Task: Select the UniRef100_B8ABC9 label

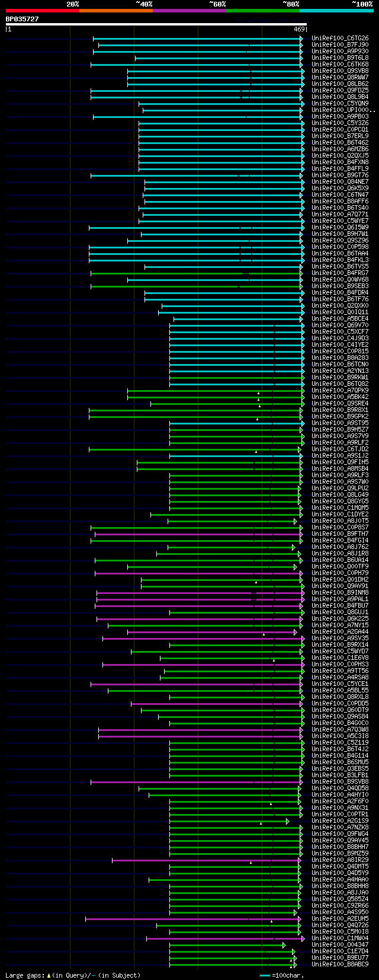Action: [x=340, y=964]
